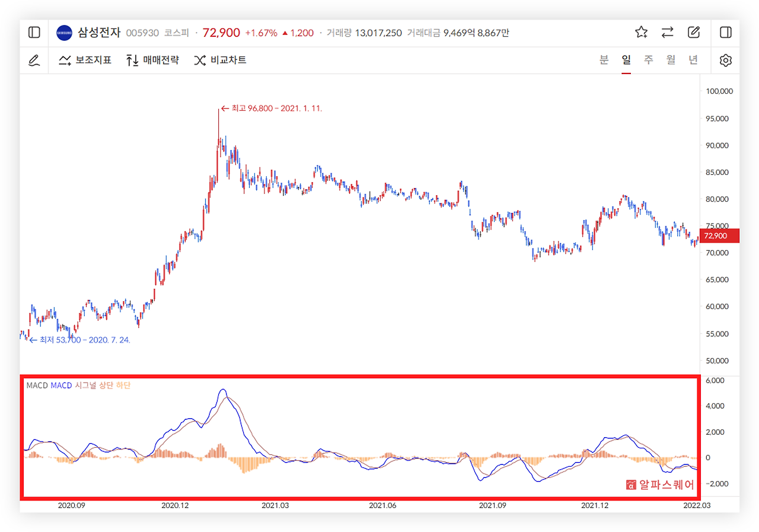Open 비교차트 comparison chart menu
759x532 pixels.
[x=220, y=60]
